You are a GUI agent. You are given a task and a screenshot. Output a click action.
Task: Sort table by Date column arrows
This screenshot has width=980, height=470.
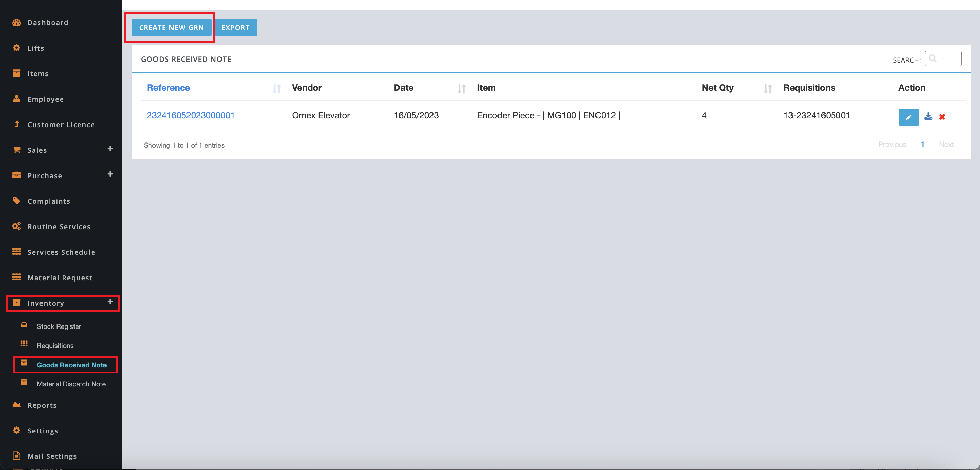tap(461, 89)
